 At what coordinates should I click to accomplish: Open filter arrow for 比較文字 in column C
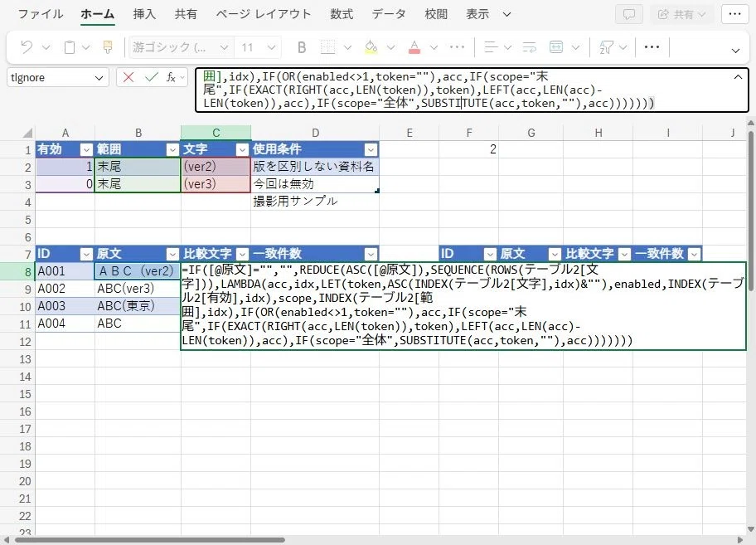(x=242, y=254)
